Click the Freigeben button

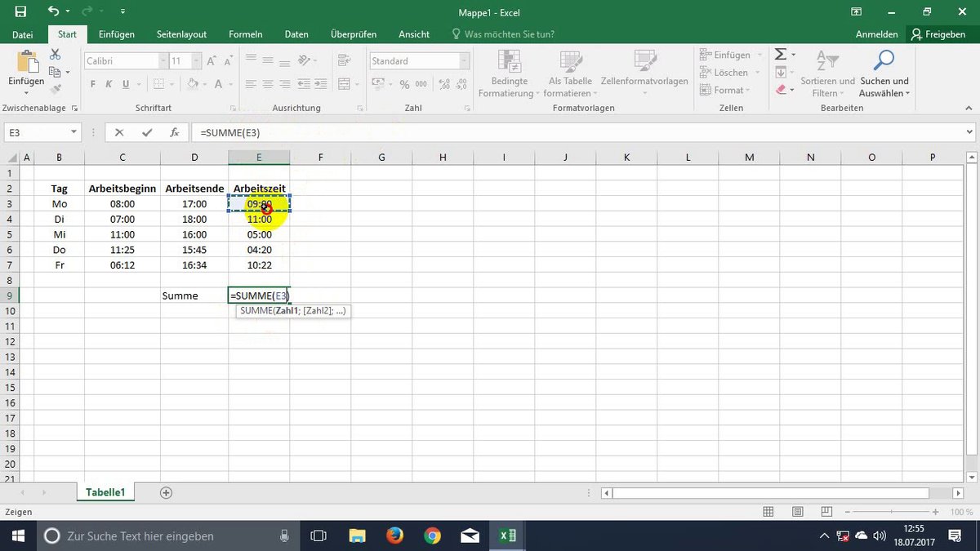pyautogui.click(x=939, y=34)
